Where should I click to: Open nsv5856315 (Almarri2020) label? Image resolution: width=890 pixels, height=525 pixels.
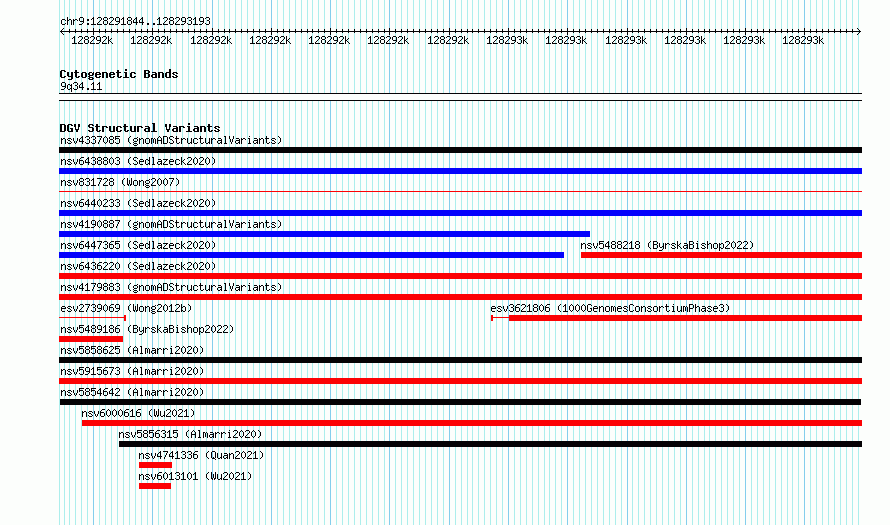pyautogui.click(x=190, y=434)
